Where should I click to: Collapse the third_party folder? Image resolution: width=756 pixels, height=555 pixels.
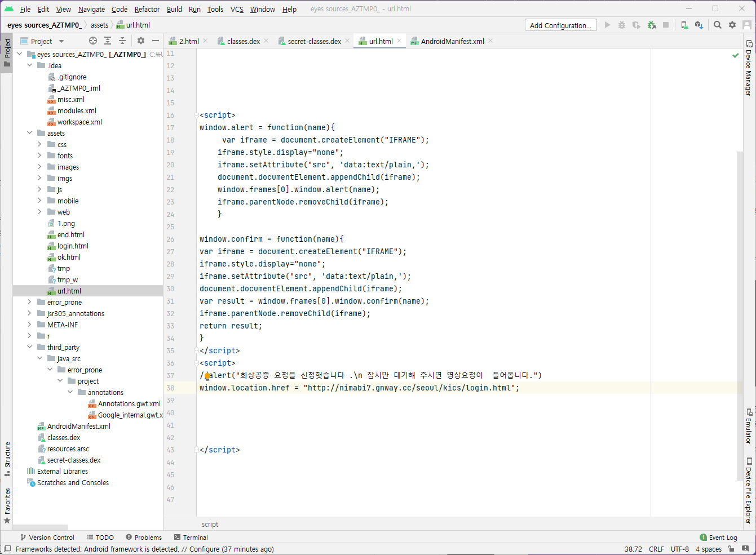(x=29, y=347)
